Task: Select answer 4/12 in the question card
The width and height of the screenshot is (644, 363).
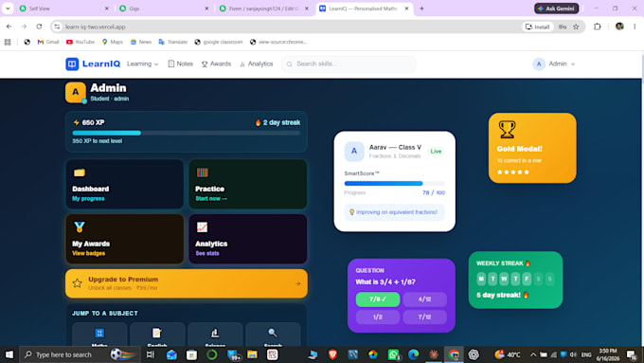Action: tap(424, 299)
